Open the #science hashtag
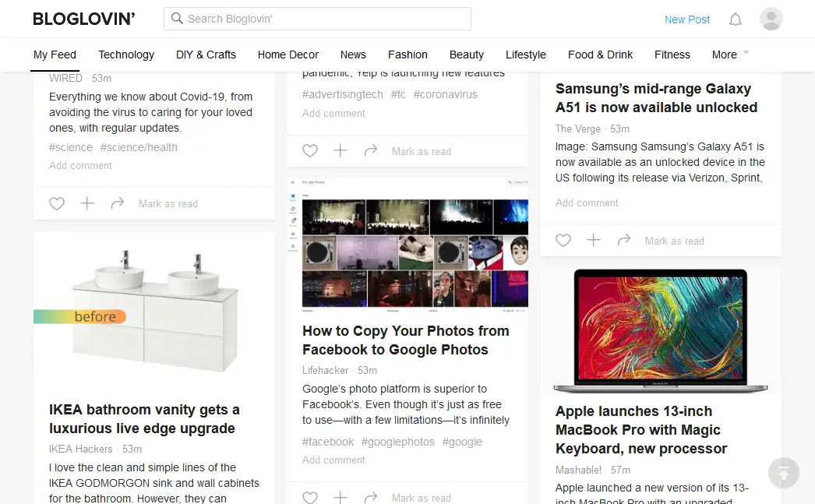This screenshot has height=504, width=815. [x=71, y=147]
